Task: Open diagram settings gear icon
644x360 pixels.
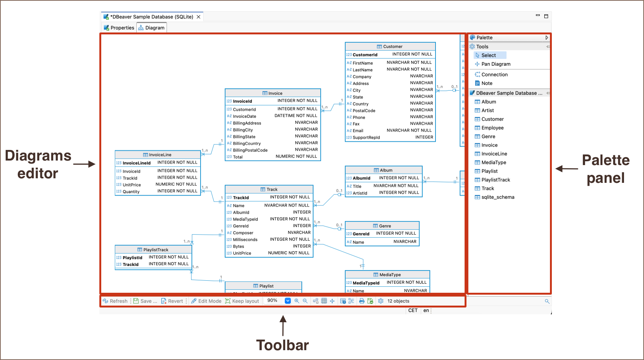Action: click(x=381, y=301)
